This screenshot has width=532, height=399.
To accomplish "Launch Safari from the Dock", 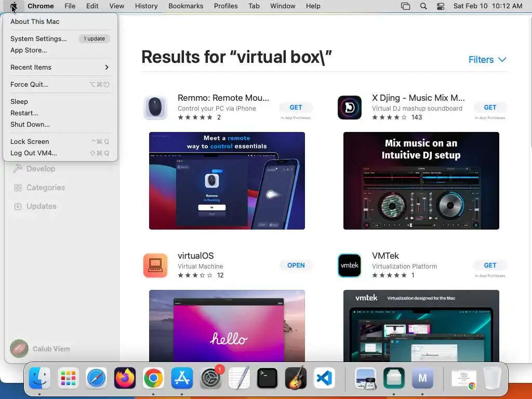I will pos(96,378).
